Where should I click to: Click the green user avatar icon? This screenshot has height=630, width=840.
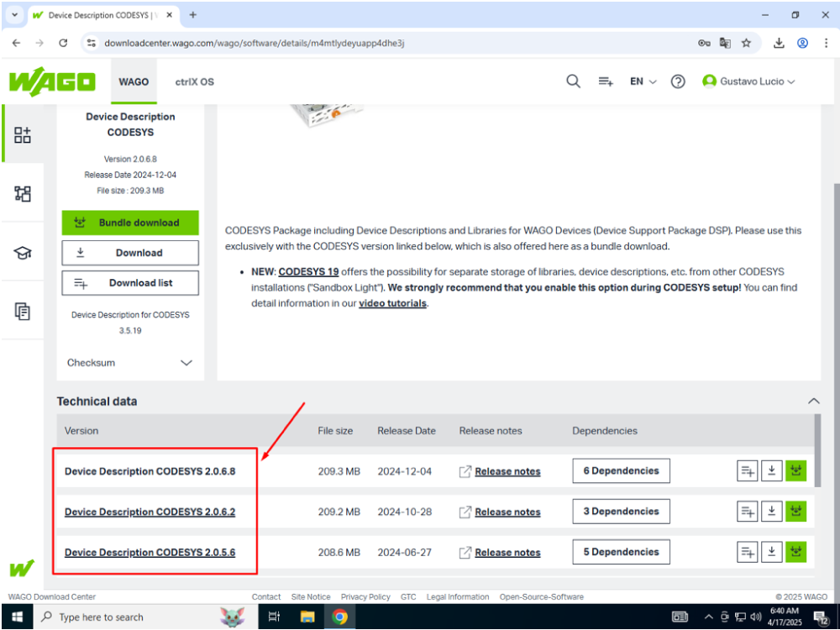tap(709, 81)
